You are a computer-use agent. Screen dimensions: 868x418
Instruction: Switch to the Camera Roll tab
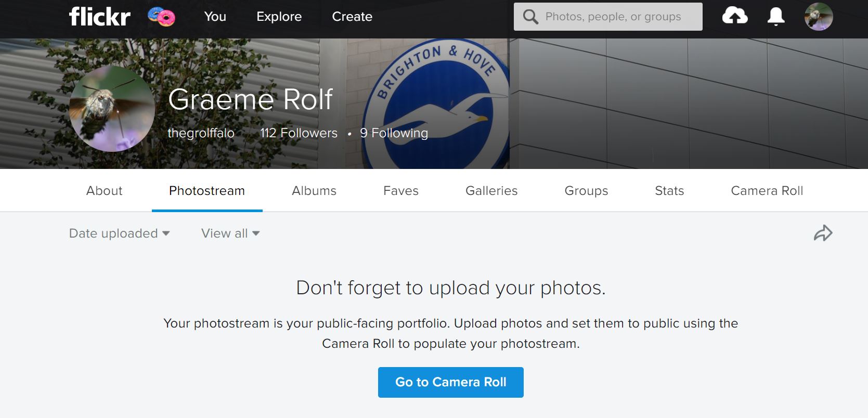click(x=767, y=191)
